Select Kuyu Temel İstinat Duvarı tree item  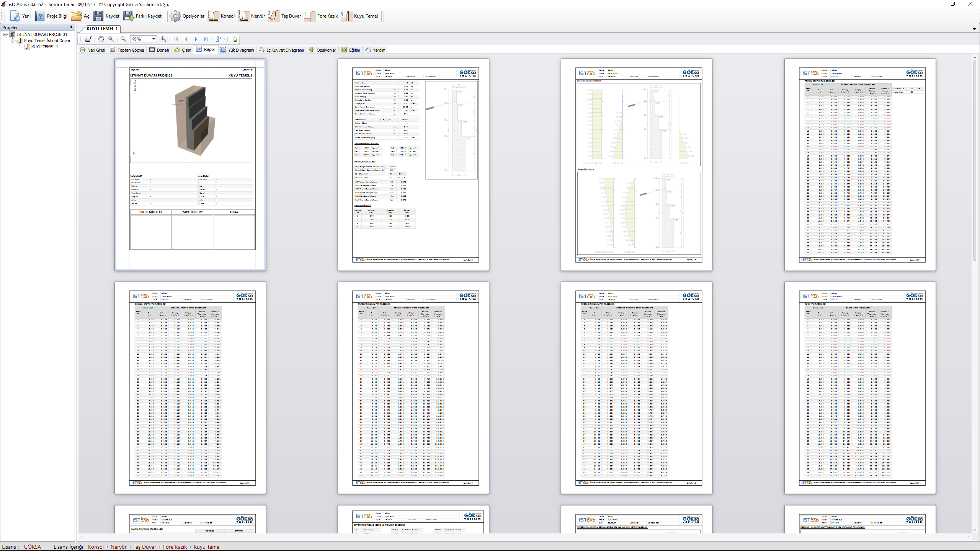(x=47, y=41)
